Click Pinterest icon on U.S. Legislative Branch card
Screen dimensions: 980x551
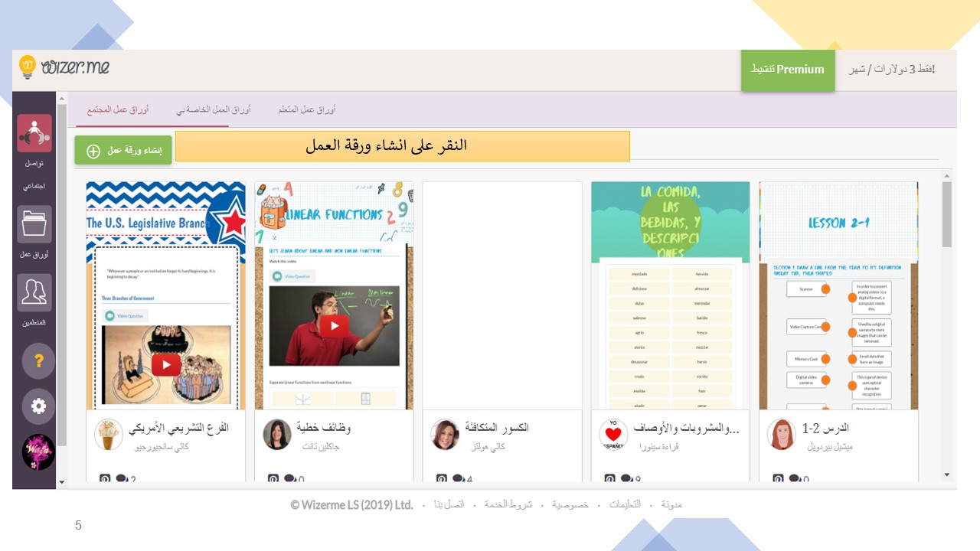click(105, 479)
